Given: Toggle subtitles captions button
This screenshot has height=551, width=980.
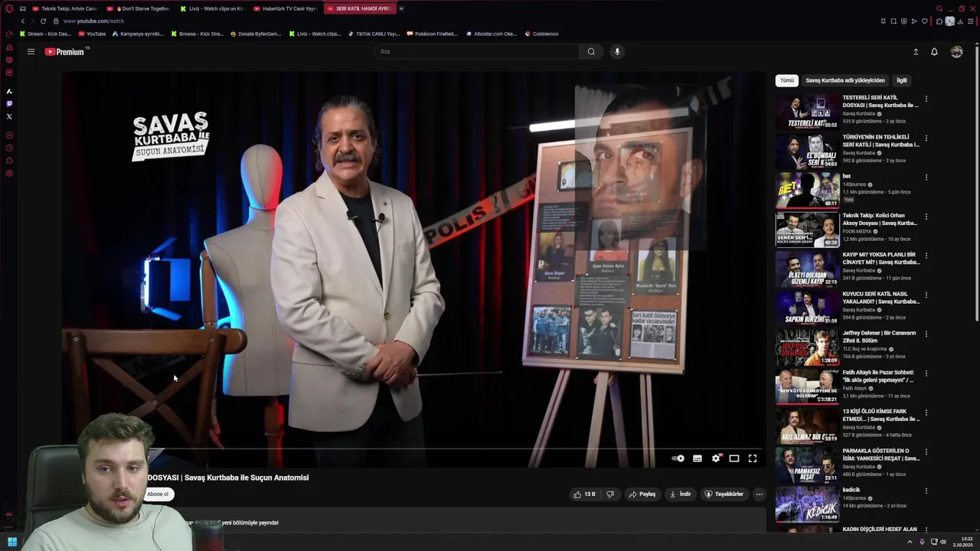Looking at the screenshot, I should (697, 458).
